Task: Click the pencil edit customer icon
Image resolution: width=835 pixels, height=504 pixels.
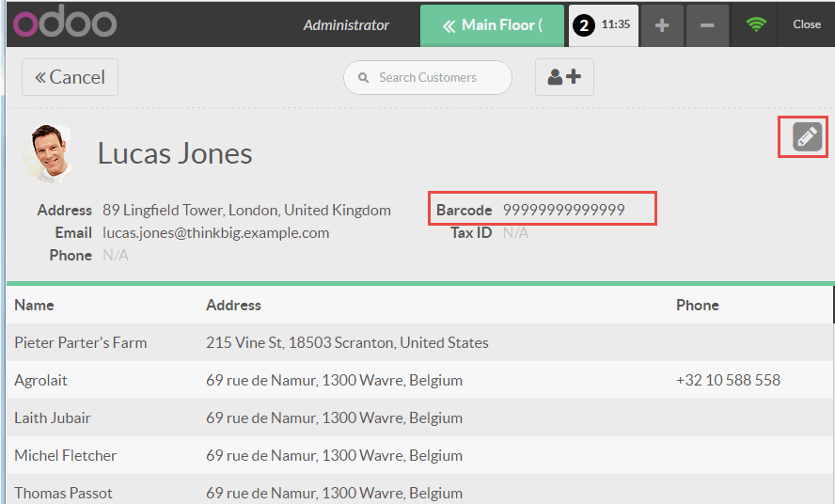Action: (x=807, y=137)
